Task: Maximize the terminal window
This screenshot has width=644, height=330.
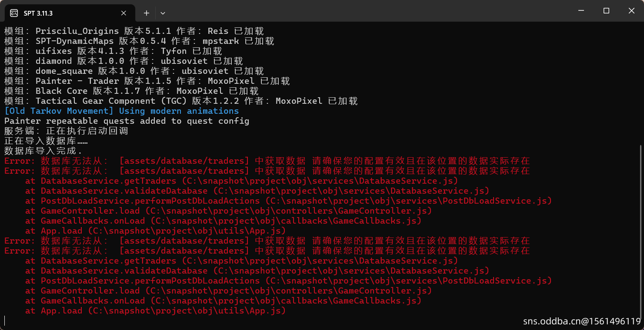Action: click(x=606, y=11)
